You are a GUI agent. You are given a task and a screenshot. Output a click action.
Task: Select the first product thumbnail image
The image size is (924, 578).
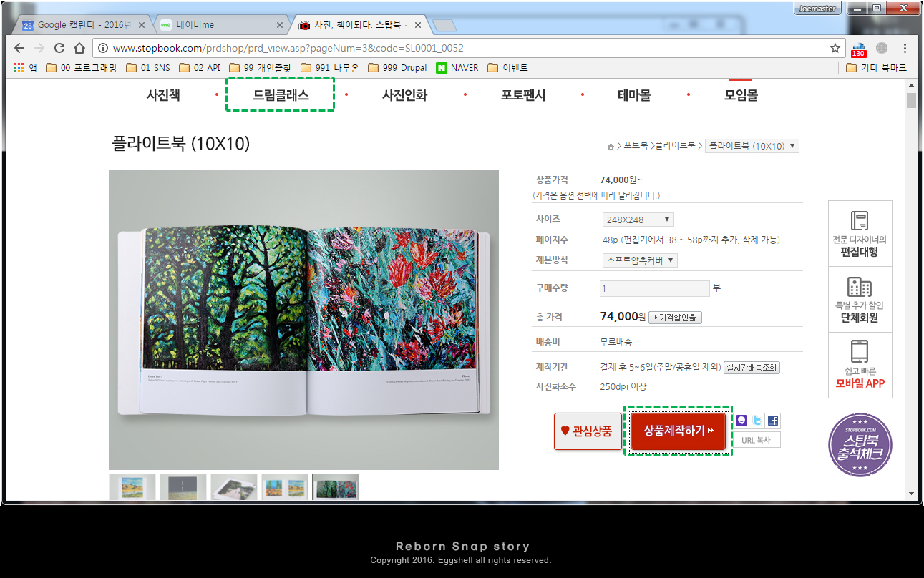point(132,486)
